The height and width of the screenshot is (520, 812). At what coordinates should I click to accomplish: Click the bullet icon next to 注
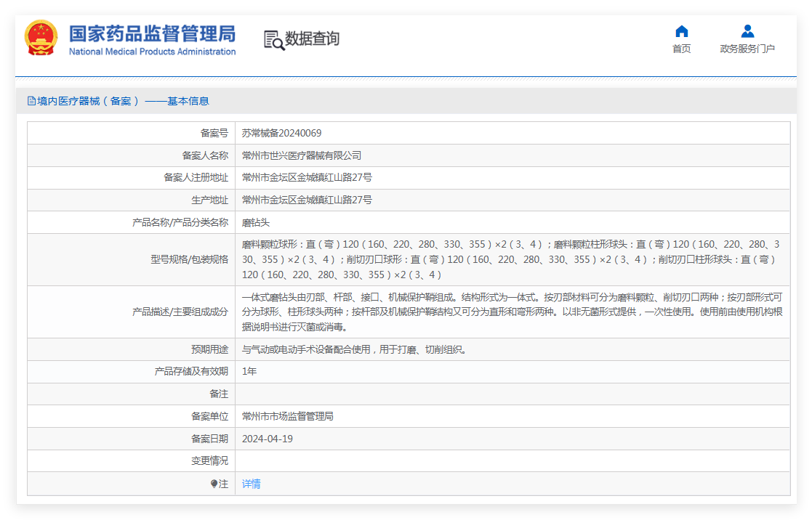(214, 484)
